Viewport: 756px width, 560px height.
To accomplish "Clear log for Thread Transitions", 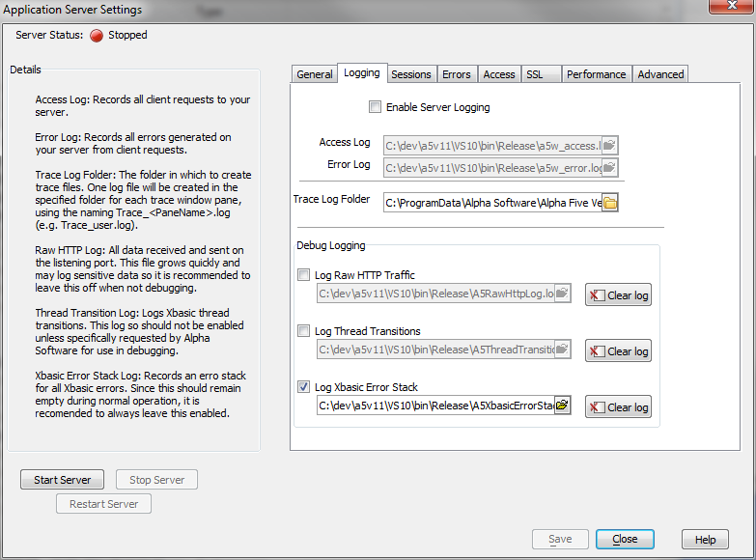I will 618,350.
